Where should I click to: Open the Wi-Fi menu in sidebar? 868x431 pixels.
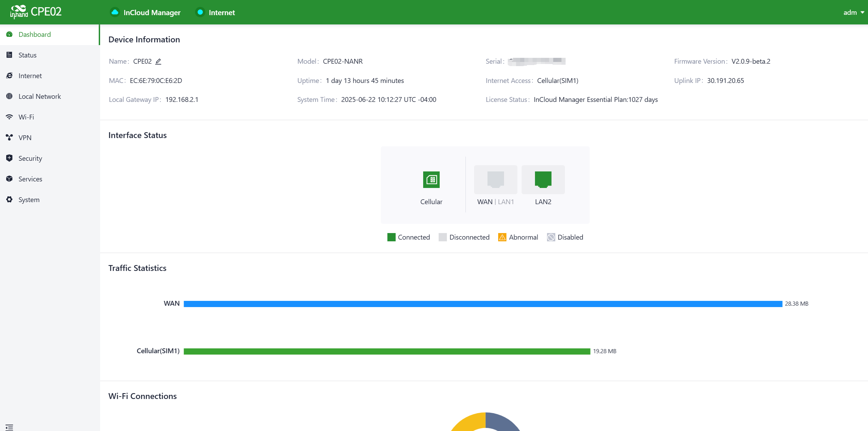26,117
